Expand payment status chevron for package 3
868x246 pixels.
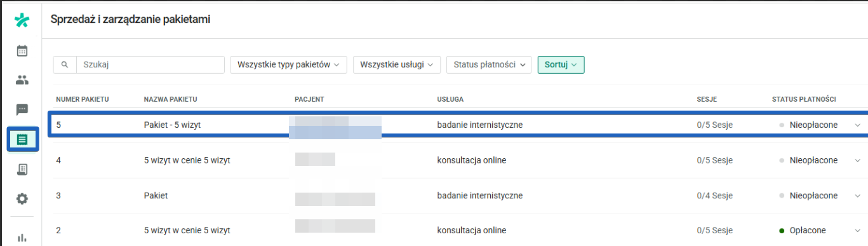858,196
